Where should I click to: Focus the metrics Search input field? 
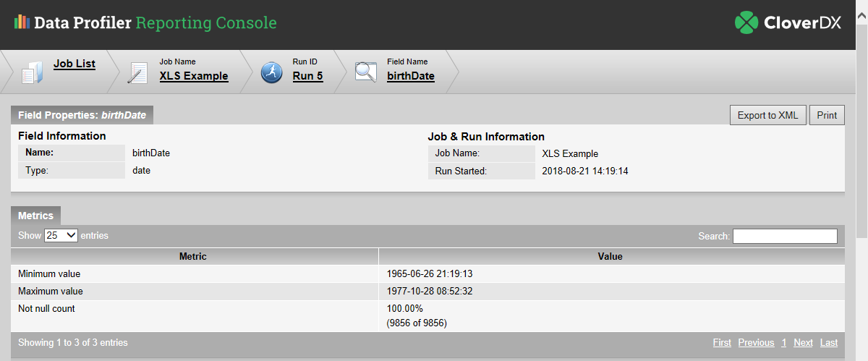[x=785, y=236]
